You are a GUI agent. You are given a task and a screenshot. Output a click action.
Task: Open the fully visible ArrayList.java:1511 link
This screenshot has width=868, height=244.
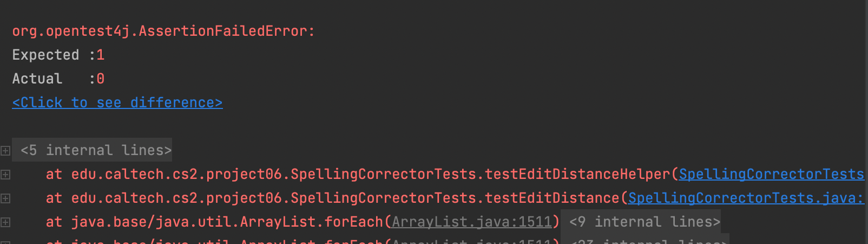(x=471, y=222)
